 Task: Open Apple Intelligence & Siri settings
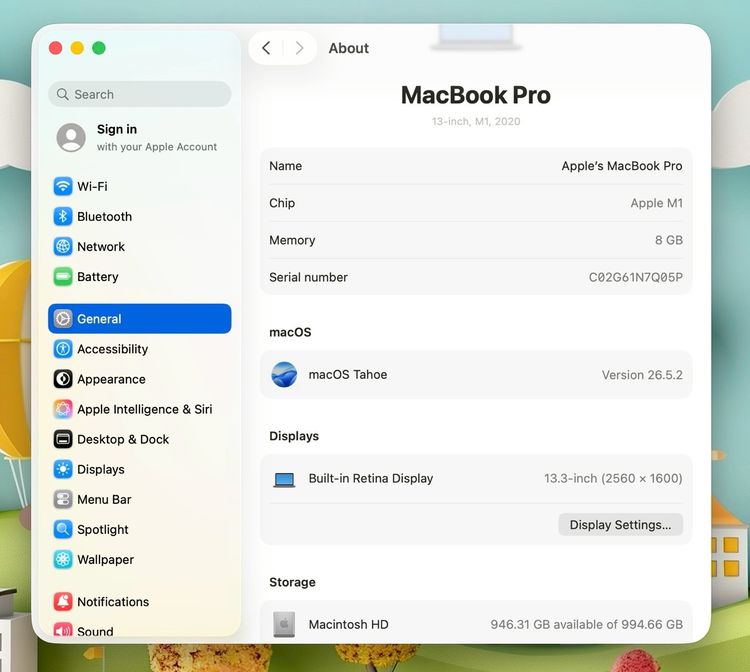point(140,409)
